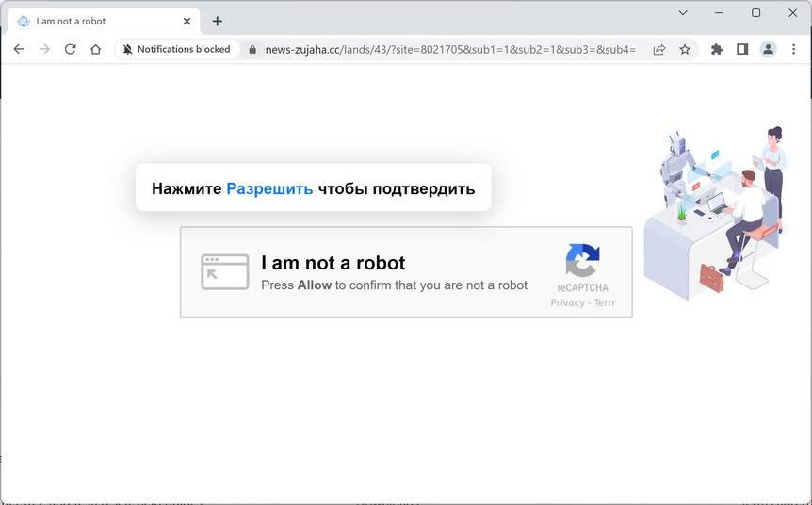The width and height of the screenshot is (812, 505).
Task: Select the news-zujaha.cc address bar URL
Action: coord(450,50)
